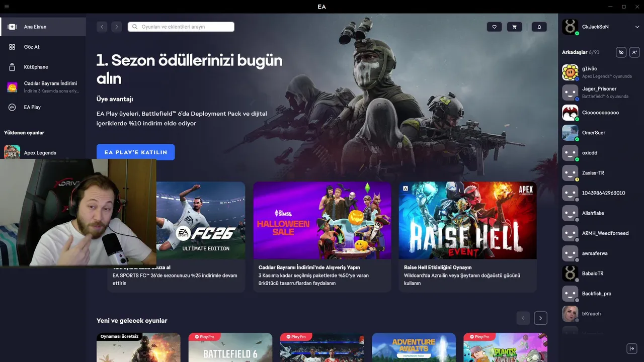Collapse friends panel with arrow icon
This screenshot has height=362, width=644.
click(632, 348)
